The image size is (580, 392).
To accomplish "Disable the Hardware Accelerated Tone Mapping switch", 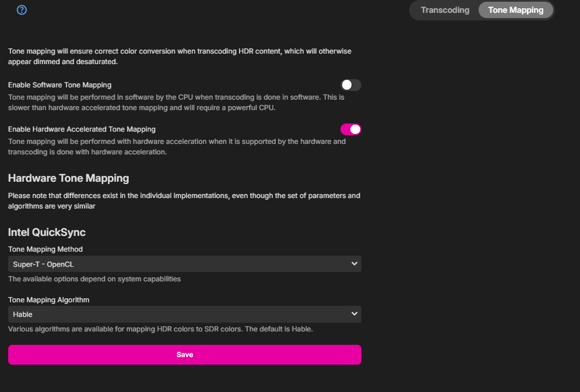I will coord(351,129).
